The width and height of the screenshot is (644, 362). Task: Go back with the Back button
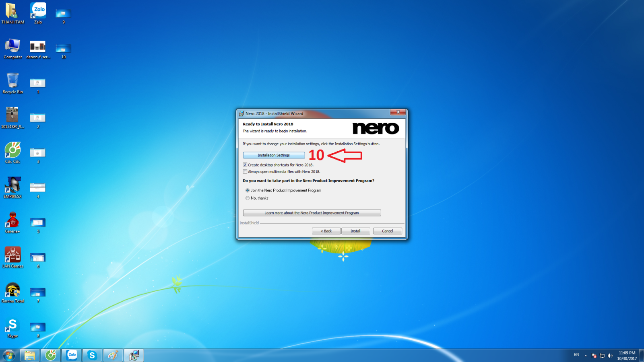point(326,231)
